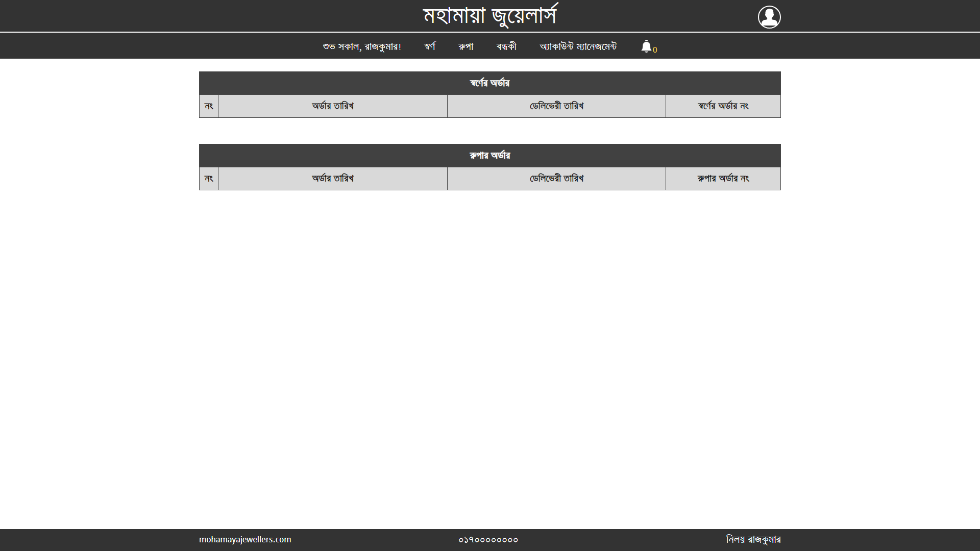980x551 pixels.
Task: Open the স্বর্ণ menu
Action: [430, 46]
